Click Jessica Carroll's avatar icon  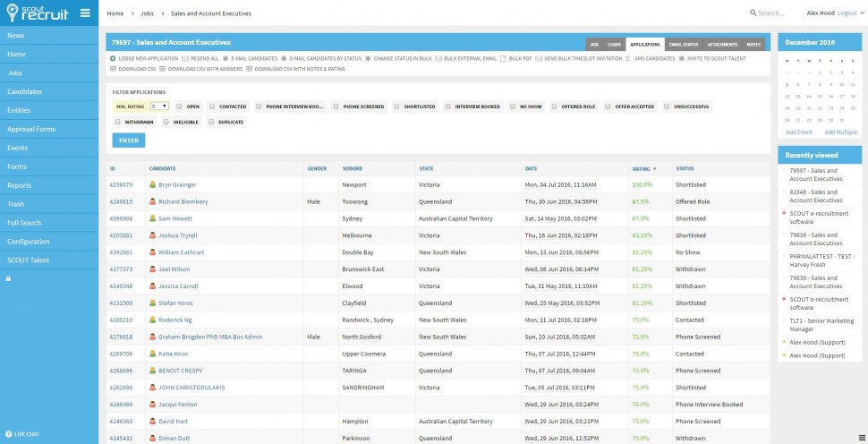[x=152, y=286]
